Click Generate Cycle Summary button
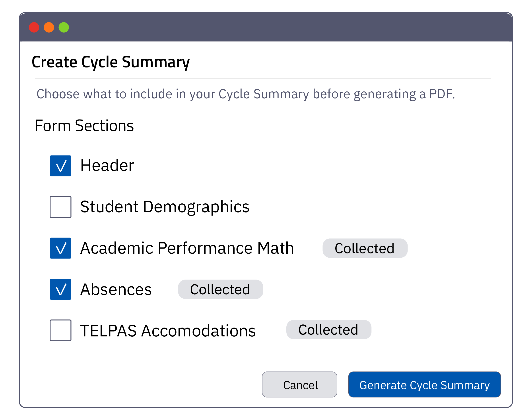 coord(424,385)
